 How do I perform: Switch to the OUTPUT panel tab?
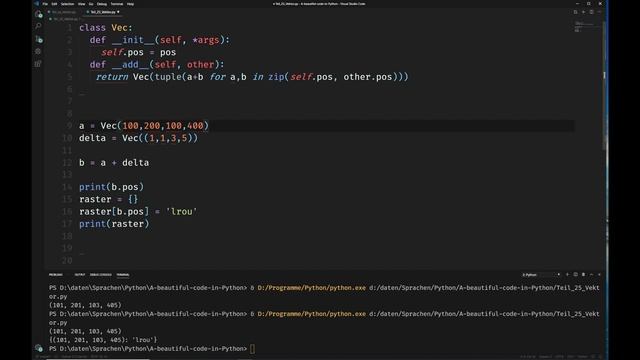point(80,275)
